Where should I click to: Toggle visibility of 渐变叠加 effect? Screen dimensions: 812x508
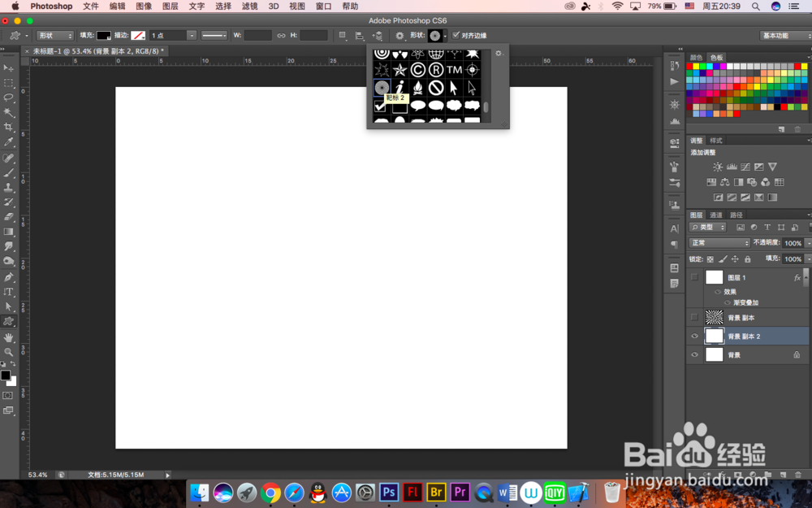pyautogui.click(x=727, y=302)
